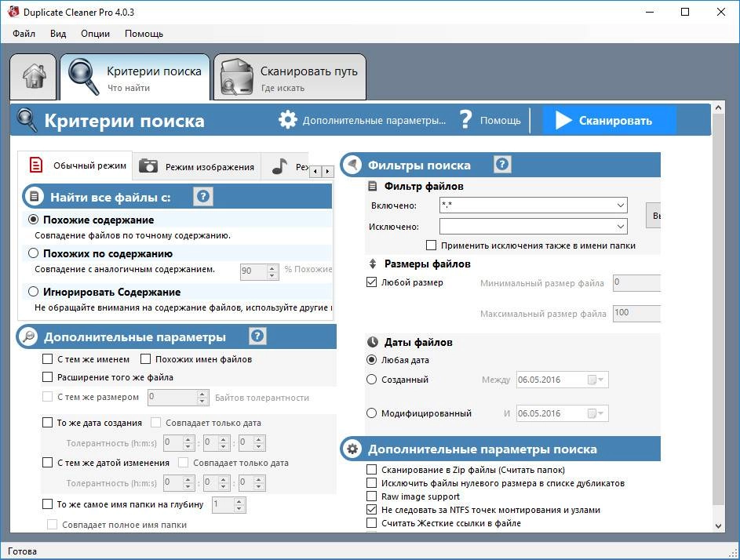Click the vertical scrollbar up arrow

718,107
